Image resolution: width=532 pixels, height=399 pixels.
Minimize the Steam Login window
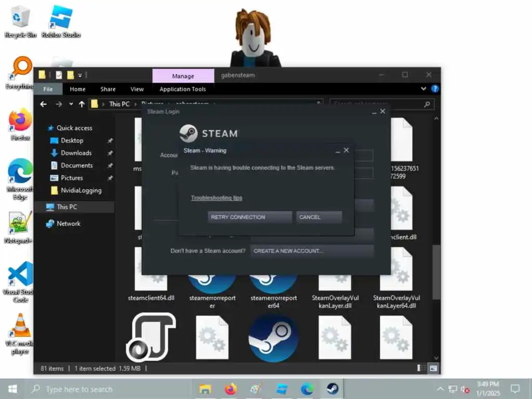pos(374,112)
